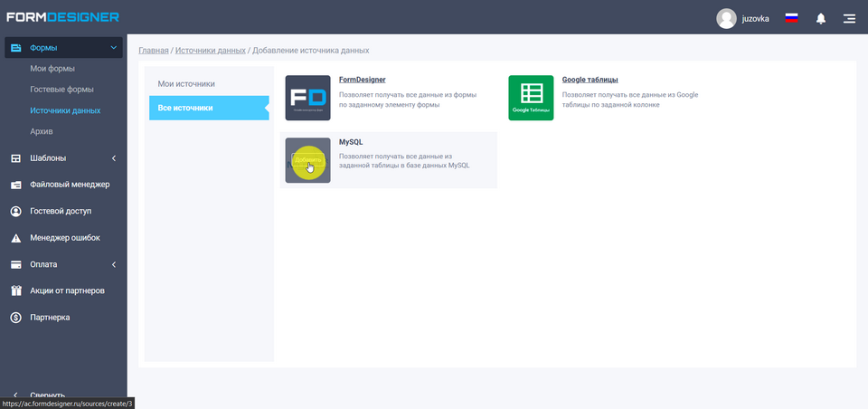Click the Guest access sidebar icon
868x409 pixels.
(x=15, y=211)
